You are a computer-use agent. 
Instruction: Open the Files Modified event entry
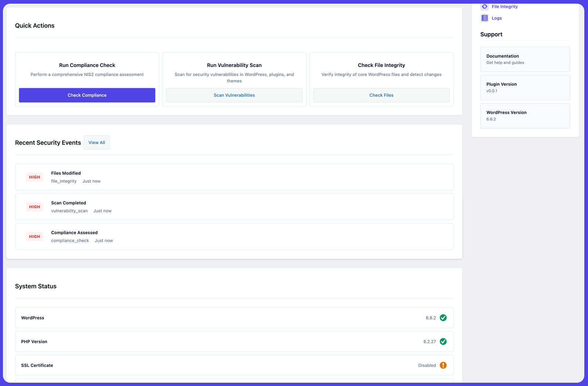[234, 177]
